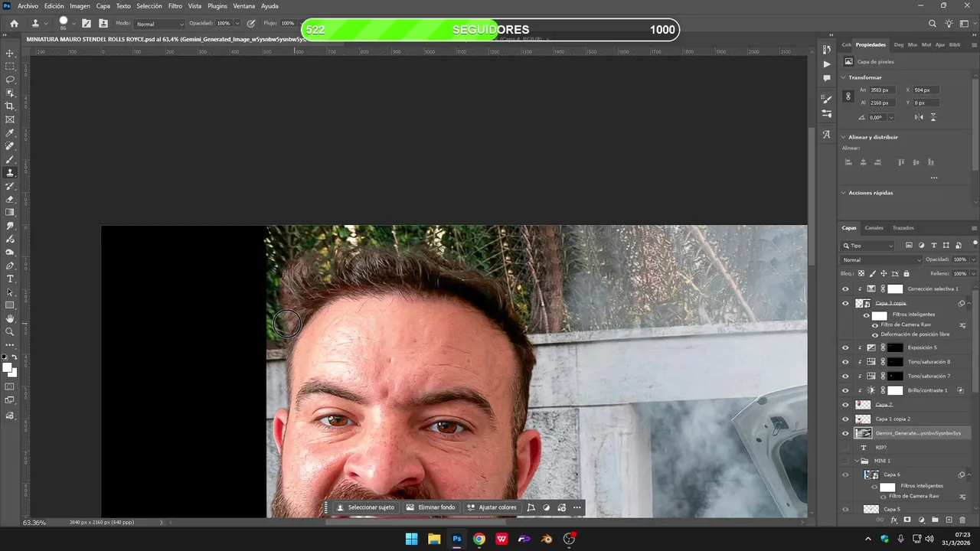Screen dimensions: 980x551
Task: Open the brush settings panel icon
Action: [x=87, y=24]
